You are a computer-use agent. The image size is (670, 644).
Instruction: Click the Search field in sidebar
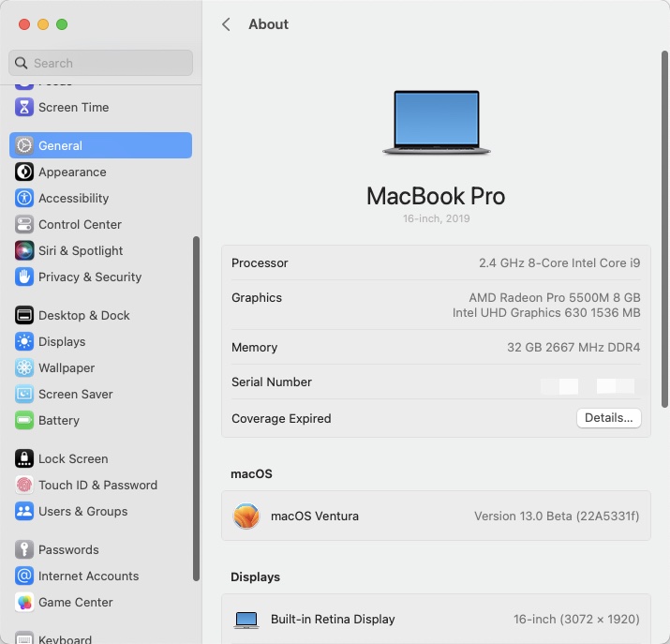pyautogui.click(x=101, y=63)
